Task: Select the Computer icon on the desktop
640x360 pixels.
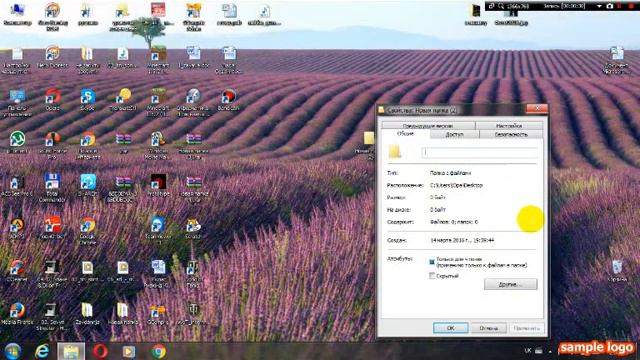Action: 17,14
